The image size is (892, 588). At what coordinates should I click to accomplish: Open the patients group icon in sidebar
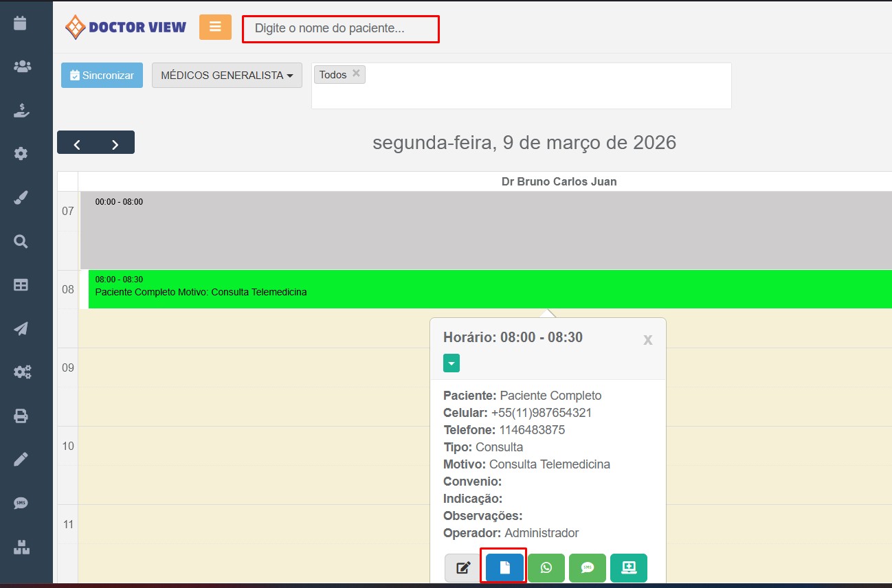(21, 66)
